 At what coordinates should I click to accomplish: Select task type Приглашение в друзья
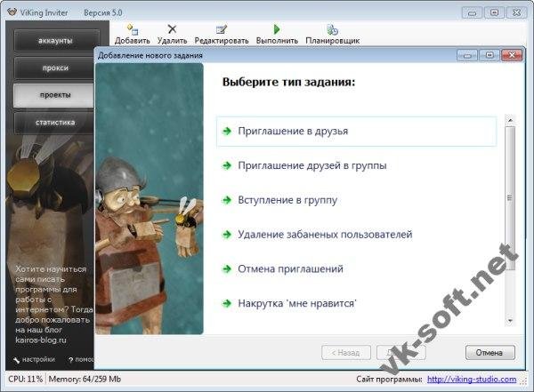pos(356,132)
